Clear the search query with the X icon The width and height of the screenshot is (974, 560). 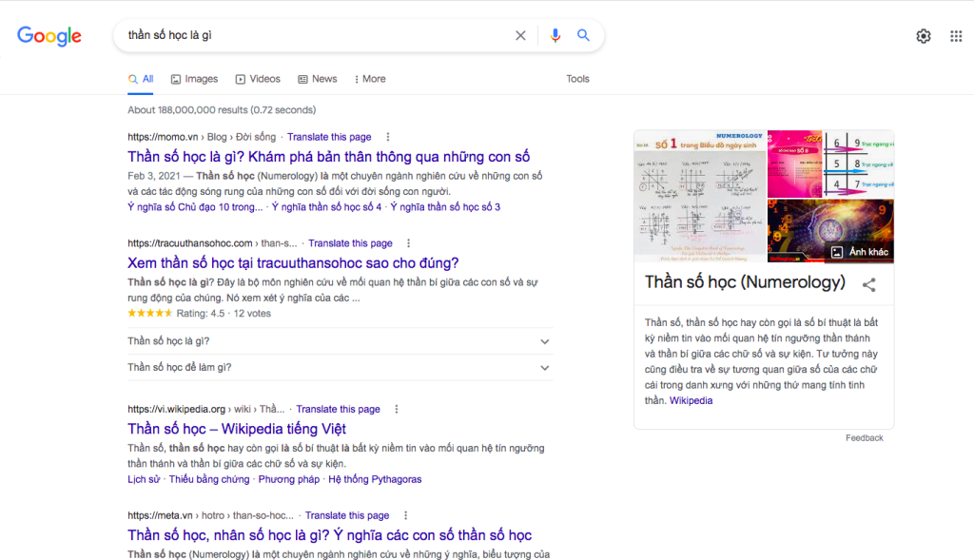coord(520,34)
